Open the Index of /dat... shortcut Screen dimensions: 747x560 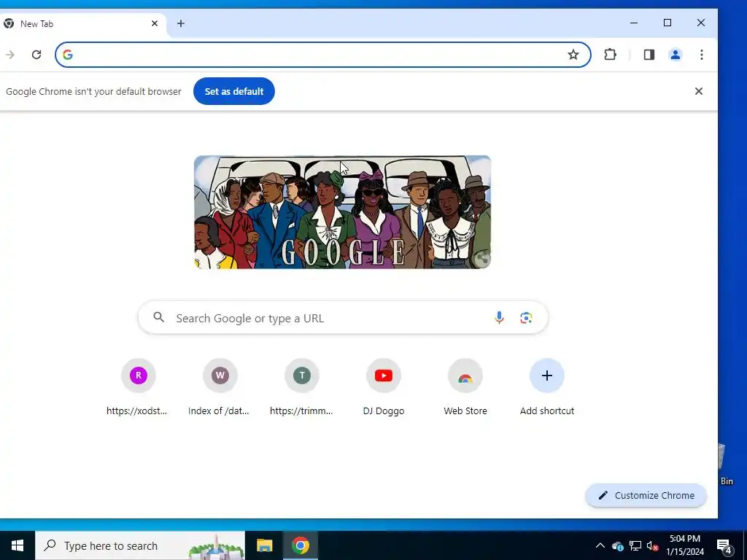[220, 388]
